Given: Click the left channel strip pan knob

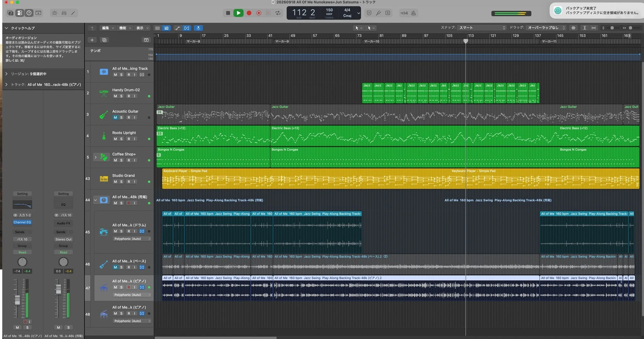Looking at the screenshot, I should pos(22,262).
